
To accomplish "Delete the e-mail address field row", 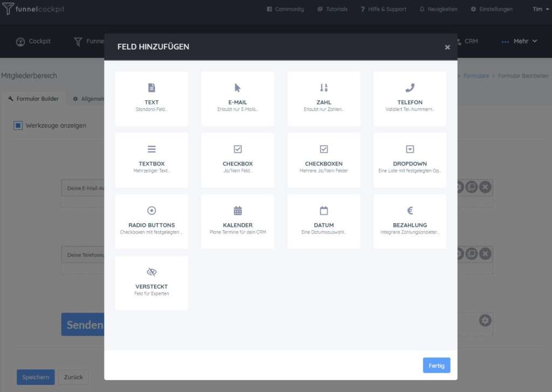I will (485, 187).
